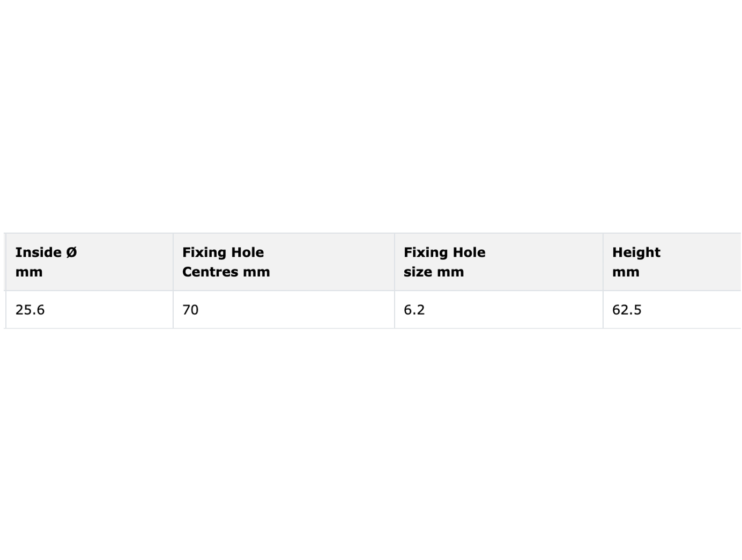The width and height of the screenshot is (742, 560).
Task: Click Fixing Hole text above Centres mm
Action: click(x=223, y=252)
